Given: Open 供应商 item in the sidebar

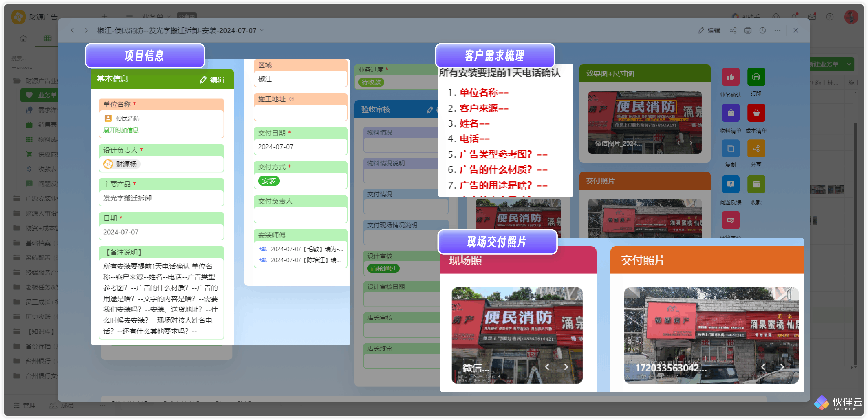Looking at the screenshot, I should [x=41, y=154].
